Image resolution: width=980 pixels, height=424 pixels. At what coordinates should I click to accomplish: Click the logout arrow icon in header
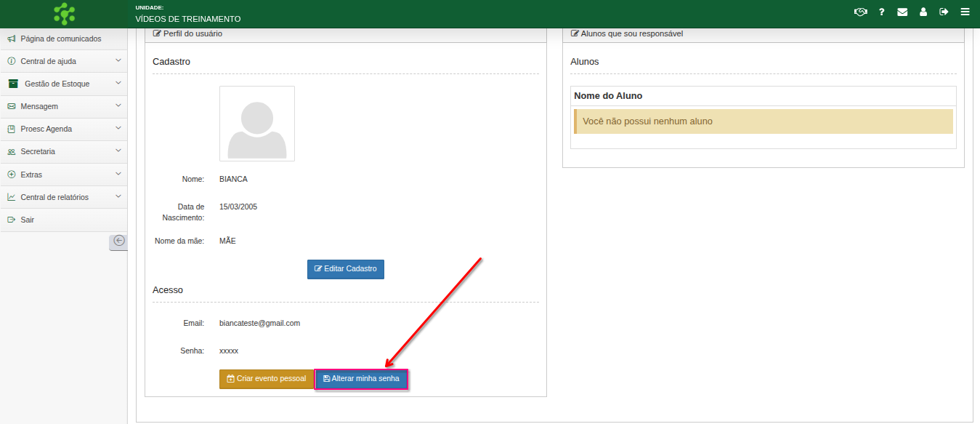(x=944, y=12)
